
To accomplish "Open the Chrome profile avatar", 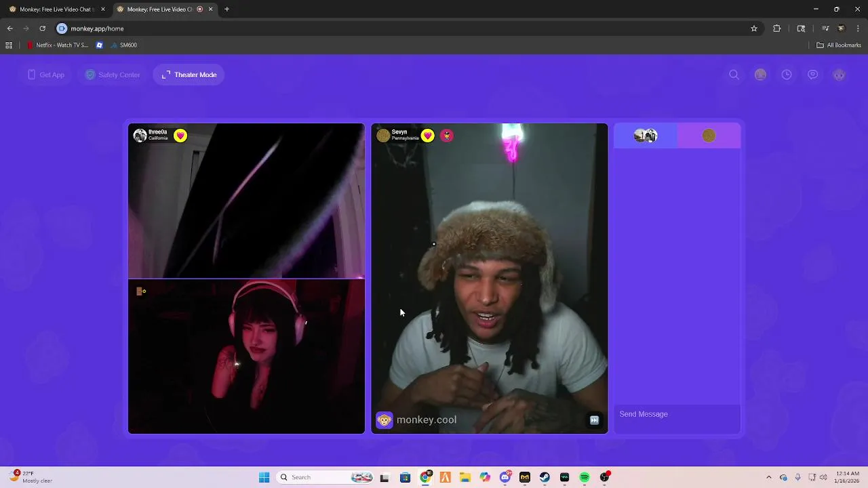I will pos(842,28).
